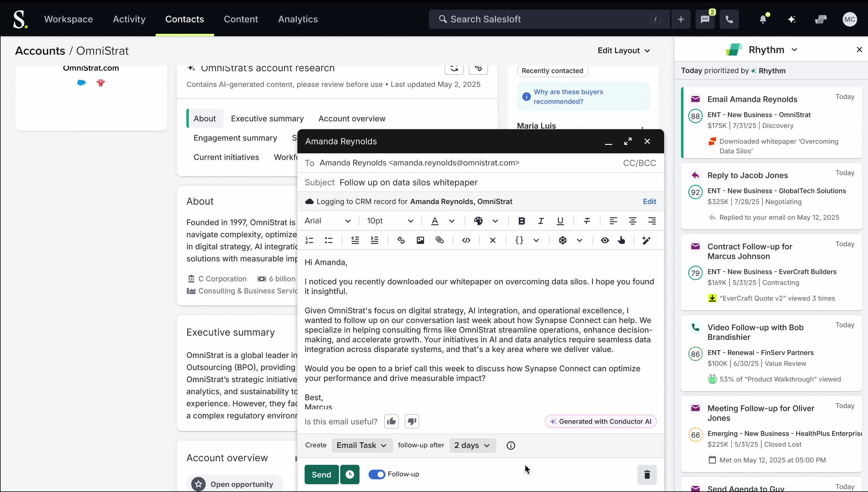Open the background color palette icon
The height and width of the screenshot is (492, 868).
coord(478,221)
